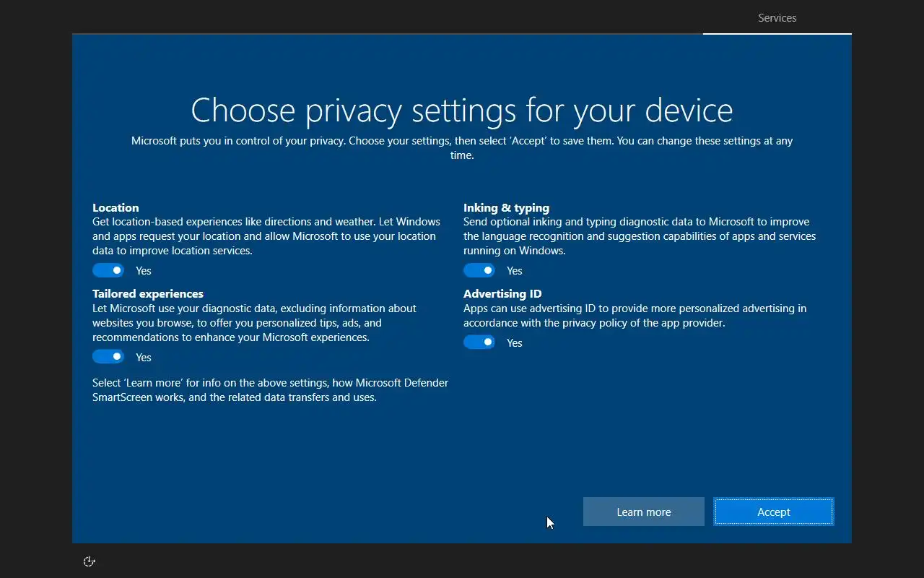Image resolution: width=924 pixels, height=578 pixels.
Task: Switch off Inking & typing toggle
Action: [479, 270]
